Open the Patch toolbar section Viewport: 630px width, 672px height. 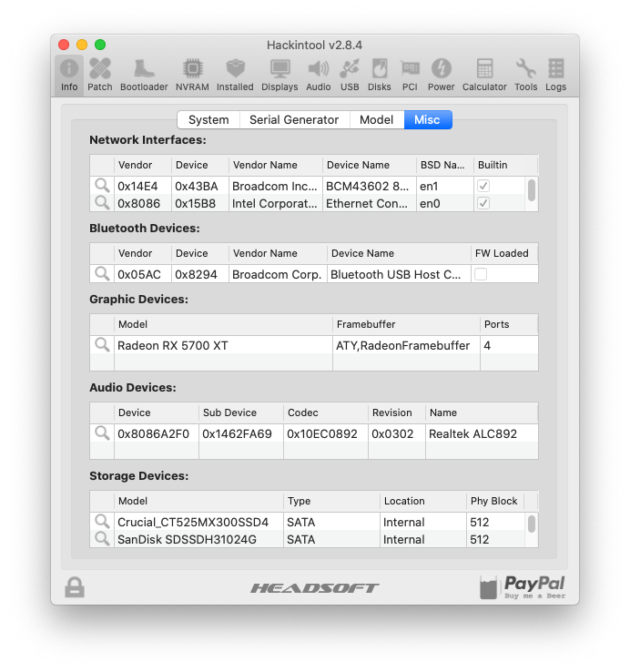(x=100, y=76)
